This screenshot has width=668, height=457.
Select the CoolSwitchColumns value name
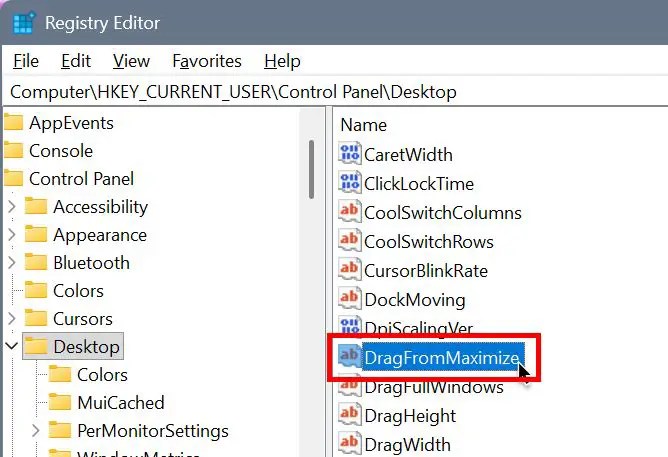pos(443,213)
